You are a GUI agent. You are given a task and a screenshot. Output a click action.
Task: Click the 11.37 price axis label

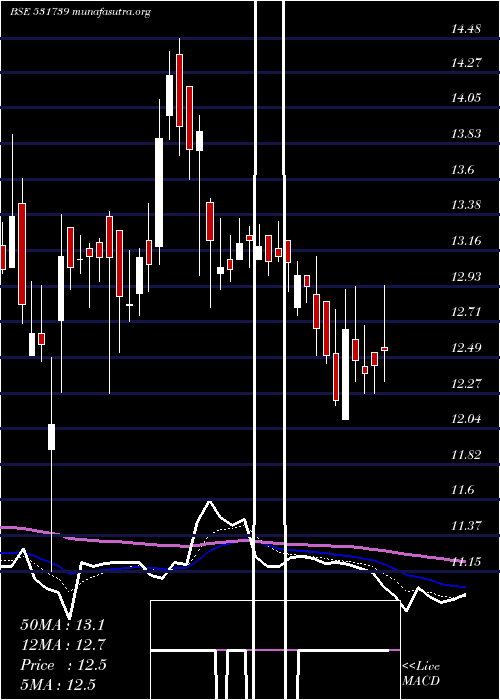pyautogui.click(x=466, y=525)
